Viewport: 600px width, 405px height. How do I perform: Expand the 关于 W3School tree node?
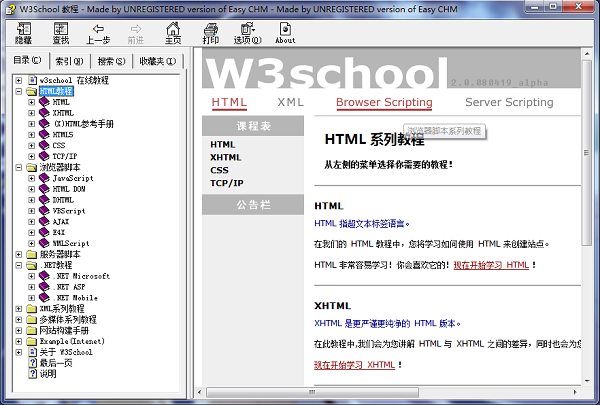(x=19, y=352)
